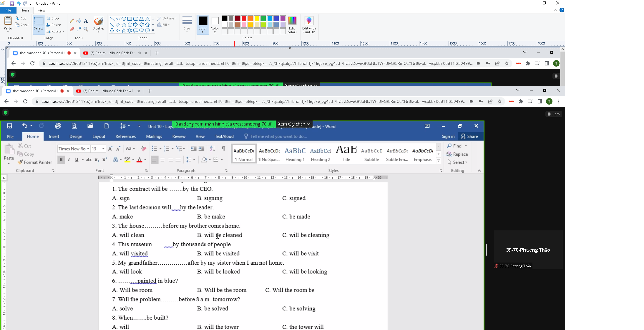Click Clear All Formatting icon in Word
644x330 pixels.
coord(144,148)
